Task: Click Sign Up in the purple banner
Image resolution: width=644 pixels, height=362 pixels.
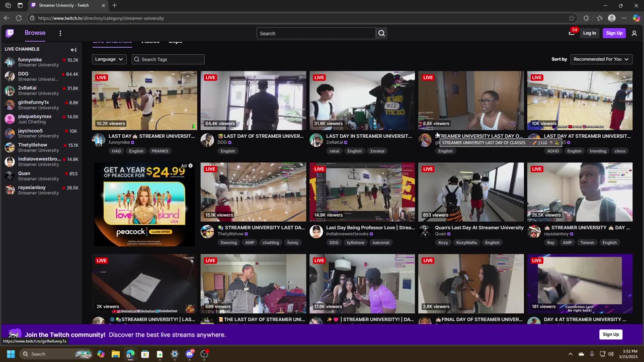Action: pos(611,335)
